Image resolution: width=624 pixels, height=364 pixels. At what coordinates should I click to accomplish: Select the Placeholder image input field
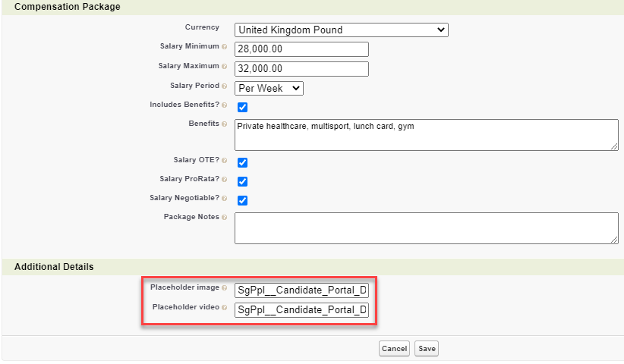(x=301, y=290)
